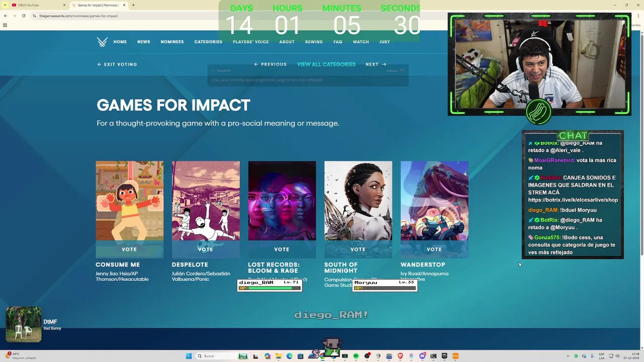The height and width of the screenshot is (362, 644).
Task: Switch ESP LAA keyboard language indicator
Action: point(602,356)
